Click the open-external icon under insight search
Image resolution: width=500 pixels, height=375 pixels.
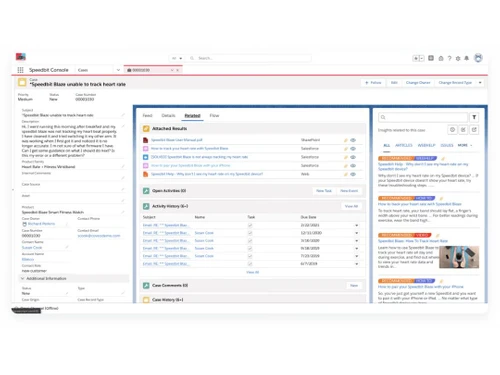(x=474, y=130)
